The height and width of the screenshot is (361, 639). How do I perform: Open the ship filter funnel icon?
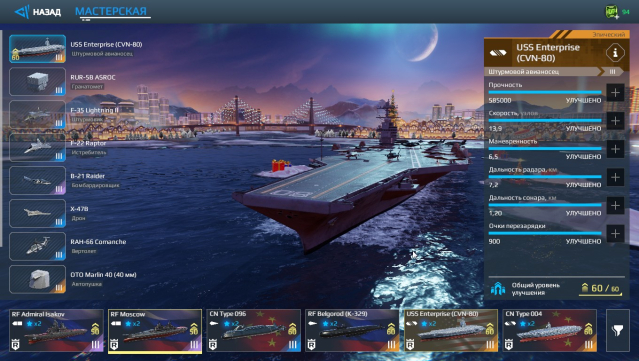coord(617,330)
